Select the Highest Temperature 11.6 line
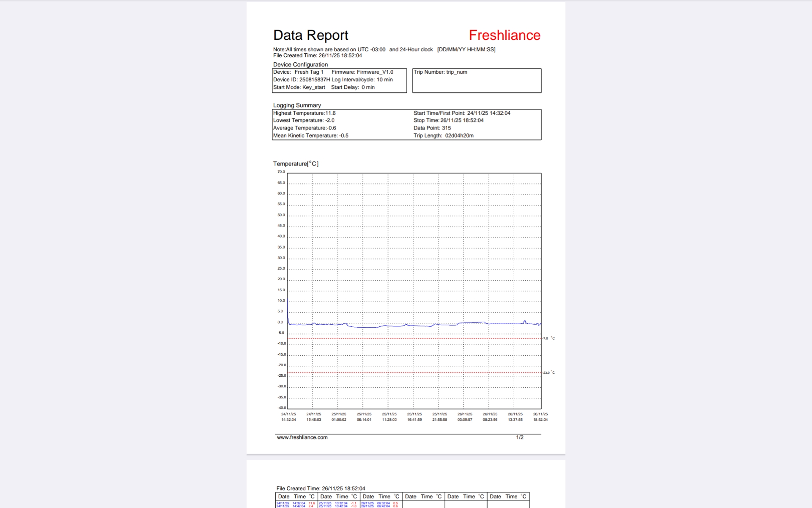 [304, 113]
